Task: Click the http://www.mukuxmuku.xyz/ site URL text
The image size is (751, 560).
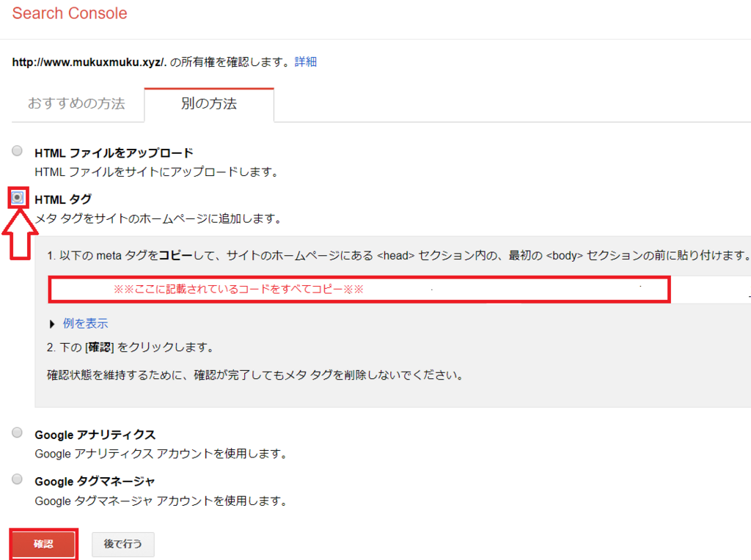Action: (x=89, y=62)
